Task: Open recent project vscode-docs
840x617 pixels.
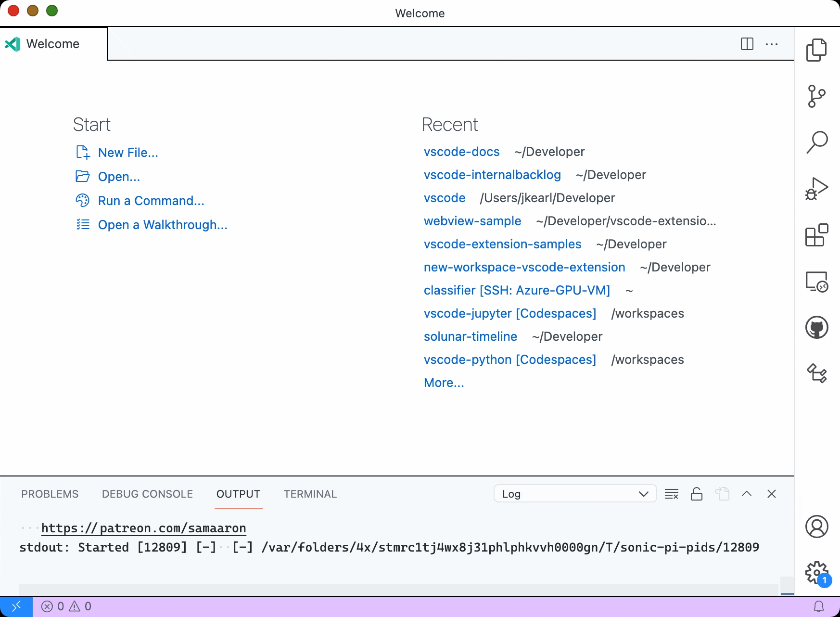Action: pos(461,152)
